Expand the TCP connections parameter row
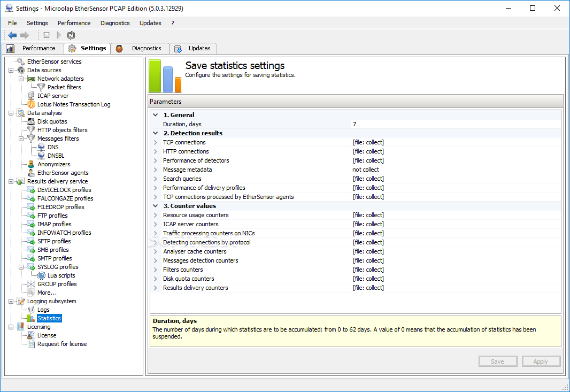This screenshot has width=570, height=392. [x=156, y=142]
